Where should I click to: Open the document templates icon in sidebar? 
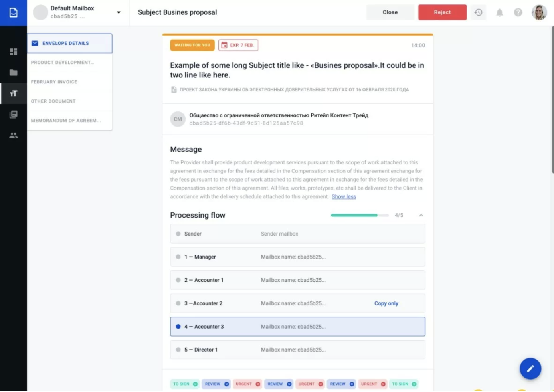14,114
